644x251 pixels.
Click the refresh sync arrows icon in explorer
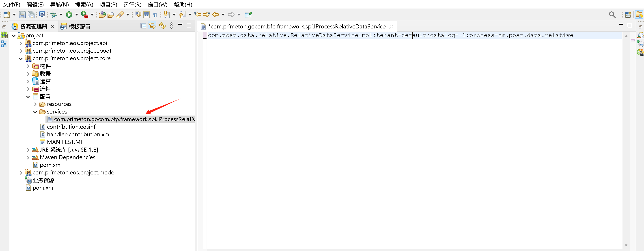(162, 26)
